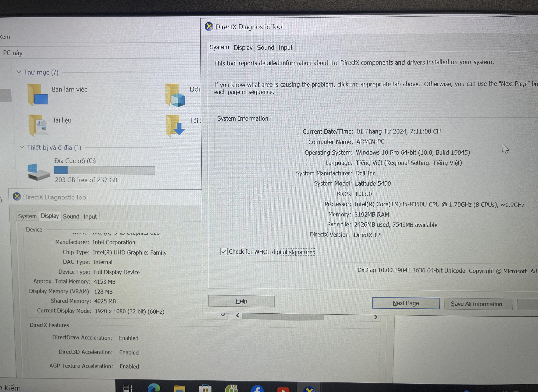Click background DirectX Diagnostic Tool title icon
Image resolution: width=538 pixels, height=392 pixels.
17,196
